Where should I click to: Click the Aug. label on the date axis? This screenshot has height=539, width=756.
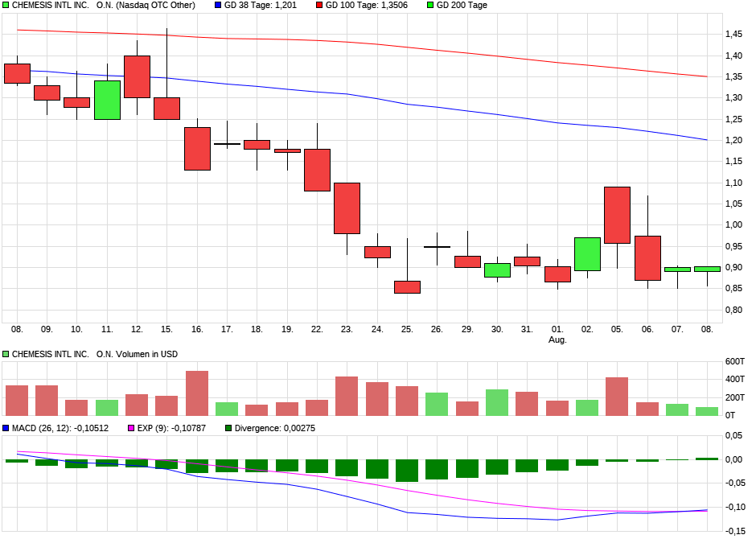(557, 339)
